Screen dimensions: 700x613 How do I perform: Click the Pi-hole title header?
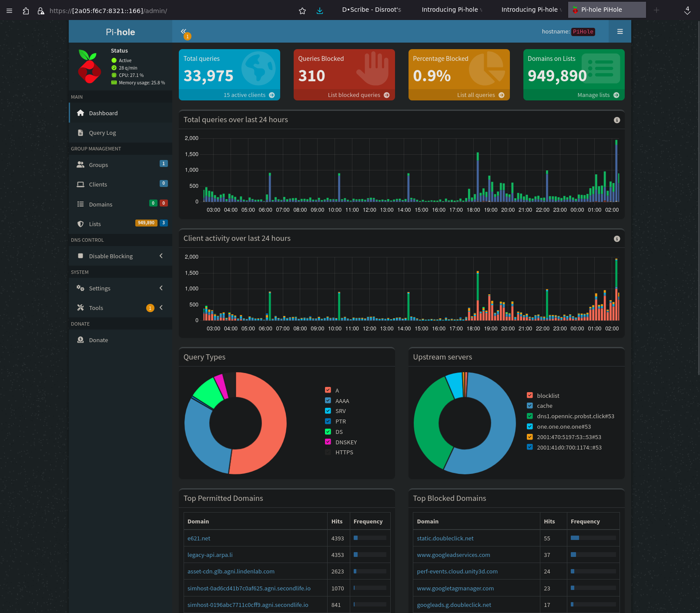pos(121,32)
